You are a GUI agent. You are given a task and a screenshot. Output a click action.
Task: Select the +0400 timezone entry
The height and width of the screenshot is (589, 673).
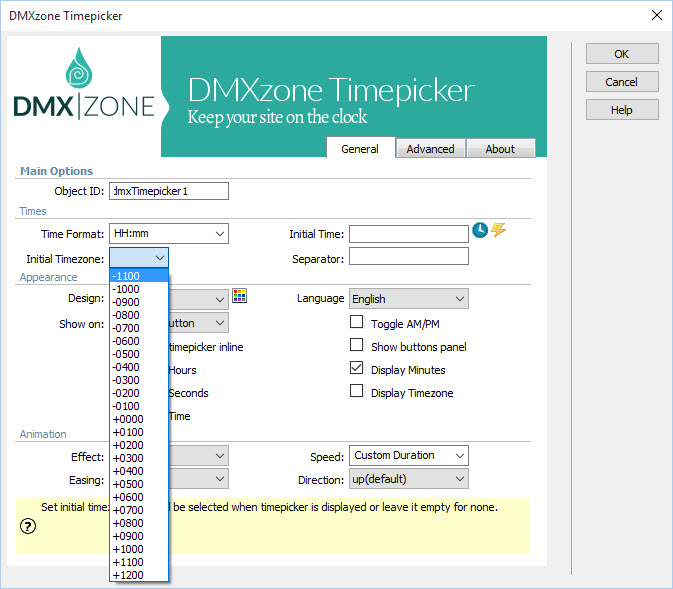pos(139,471)
